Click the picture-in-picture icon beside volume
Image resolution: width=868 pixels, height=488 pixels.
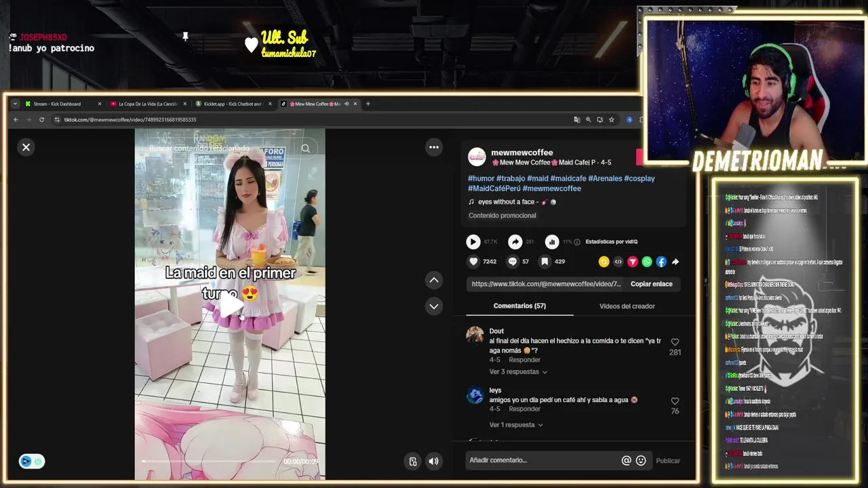[413, 462]
